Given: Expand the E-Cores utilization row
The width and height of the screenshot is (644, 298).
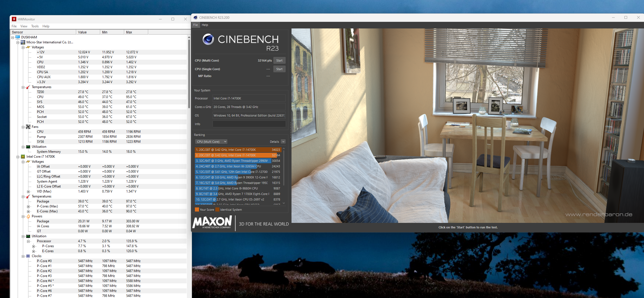Looking at the screenshot, I should pos(33,251).
